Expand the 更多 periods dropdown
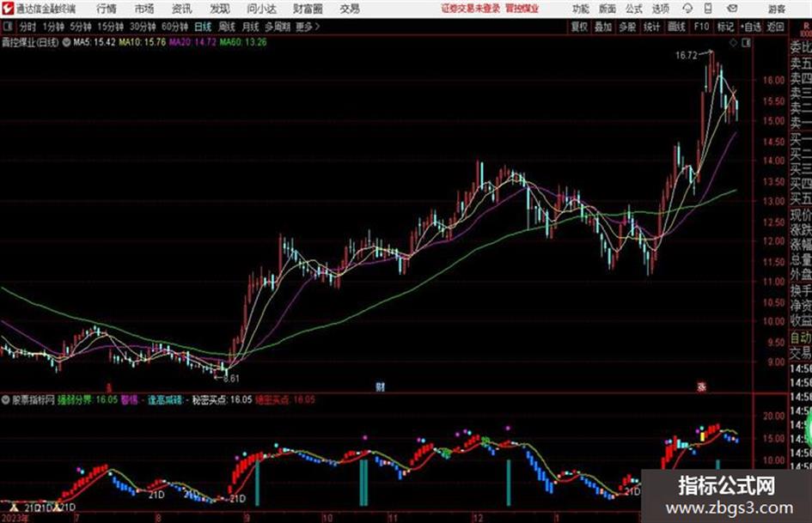The width and height of the screenshot is (812, 523). (x=308, y=27)
